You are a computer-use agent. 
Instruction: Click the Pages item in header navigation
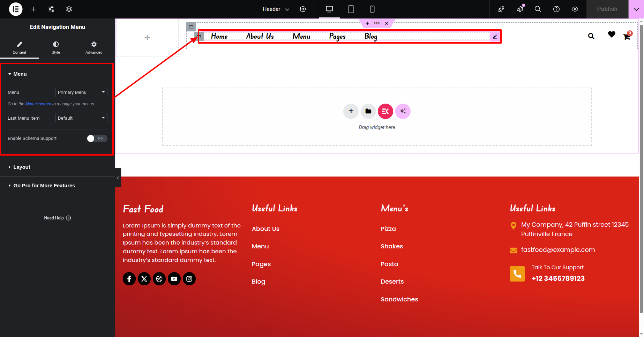coord(337,36)
